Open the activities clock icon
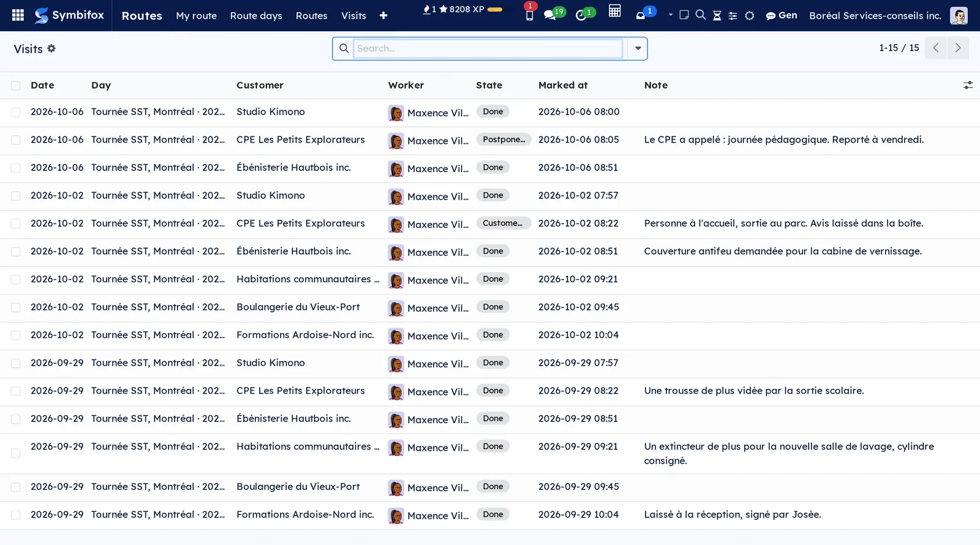This screenshot has height=545, width=980. [581, 15]
